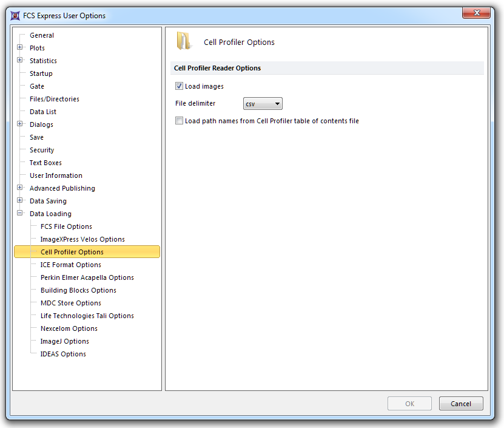Expand the Dialogs tree node
The image size is (504, 428).
(x=20, y=124)
